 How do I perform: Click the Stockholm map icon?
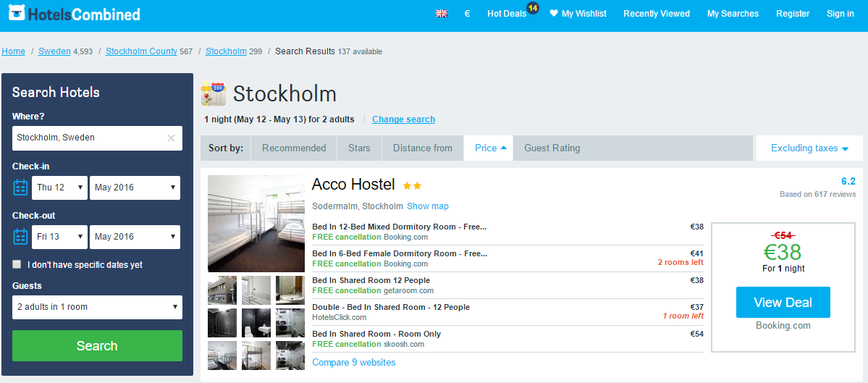(x=213, y=93)
